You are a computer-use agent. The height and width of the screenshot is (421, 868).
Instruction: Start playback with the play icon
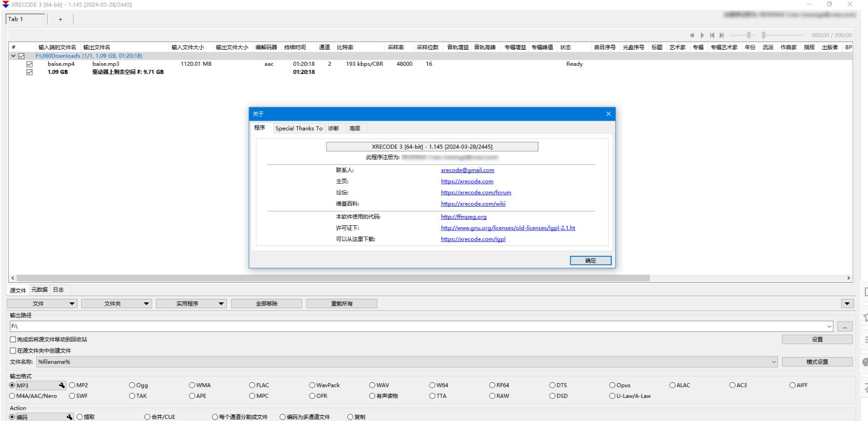click(702, 35)
